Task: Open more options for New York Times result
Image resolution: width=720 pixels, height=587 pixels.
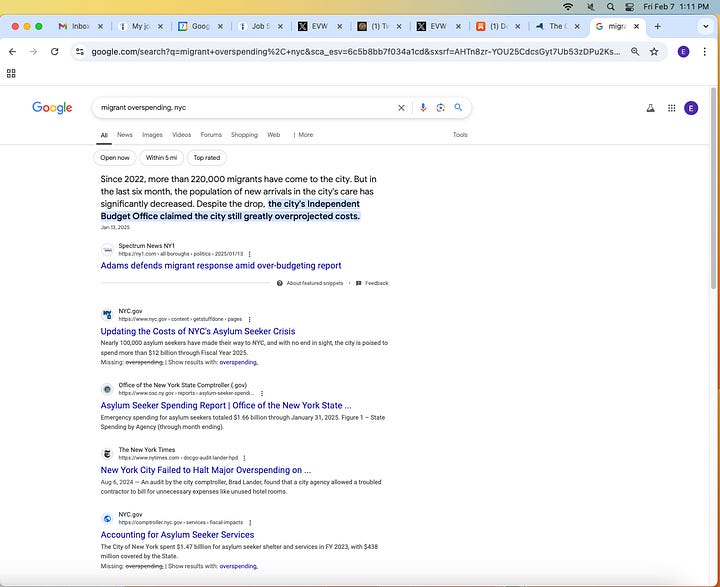Action: pyautogui.click(x=244, y=458)
